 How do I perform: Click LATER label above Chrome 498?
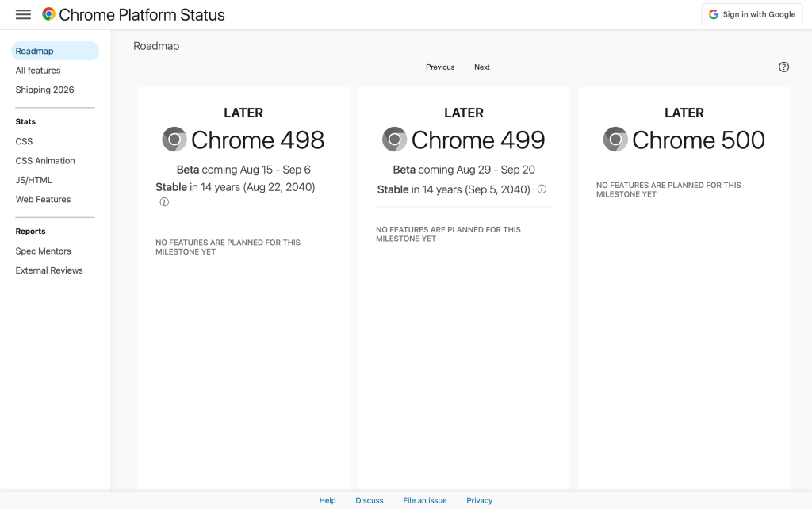pyautogui.click(x=243, y=113)
